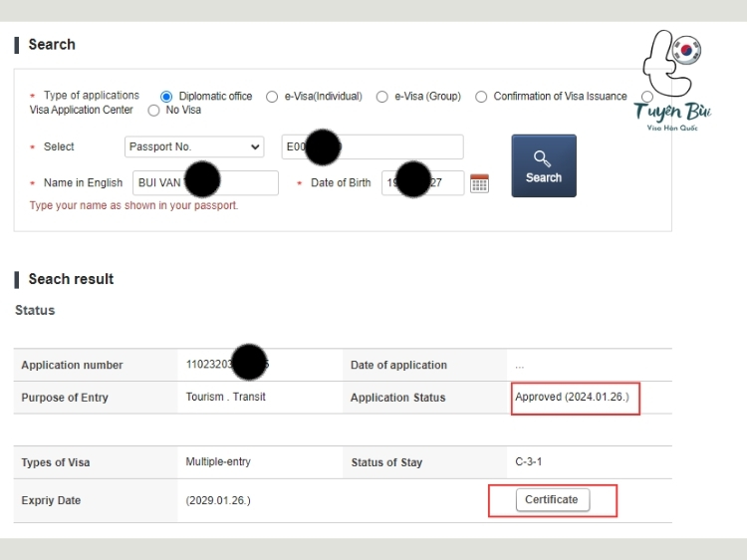Click the C-3-1 status of stay value

coord(528,461)
